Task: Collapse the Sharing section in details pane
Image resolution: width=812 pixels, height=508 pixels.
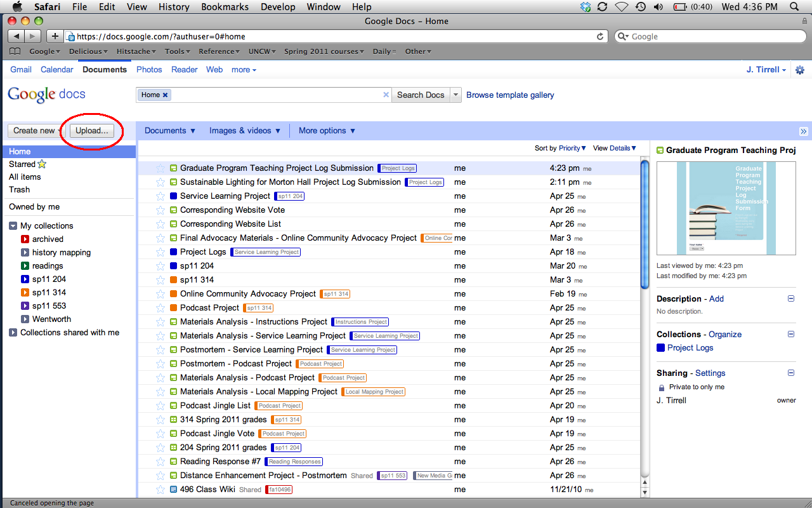Action: [791, 373]
